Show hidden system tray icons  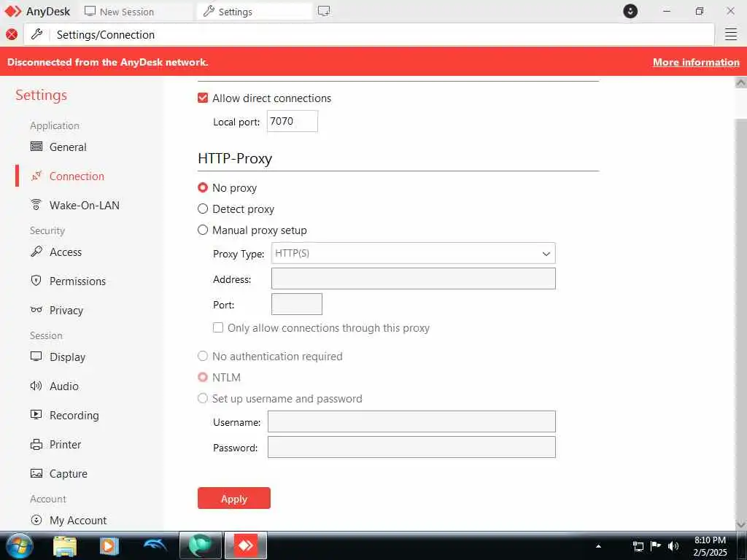coord(598,545)
